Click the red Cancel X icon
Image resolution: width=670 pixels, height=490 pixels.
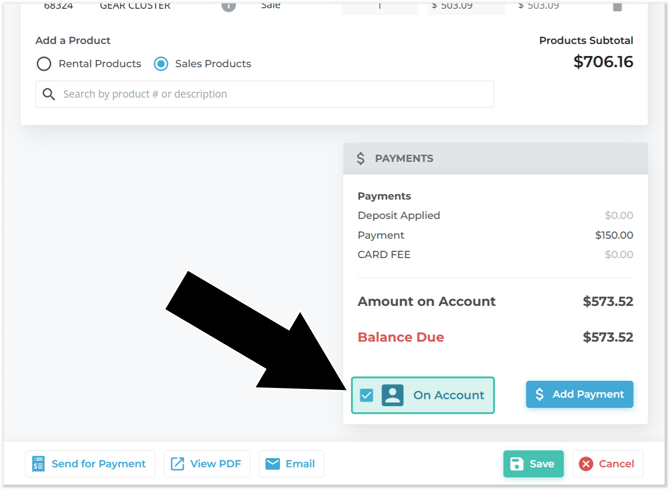[586, 464]
